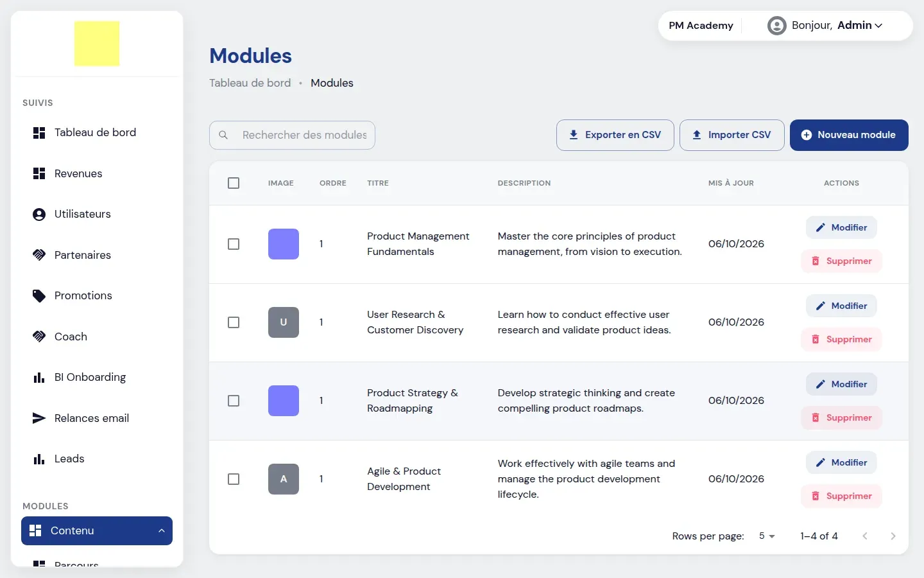Viewport: 924px width, 578px height.
Task: Open the Promotions sidebar page
Action: [97, 296]
